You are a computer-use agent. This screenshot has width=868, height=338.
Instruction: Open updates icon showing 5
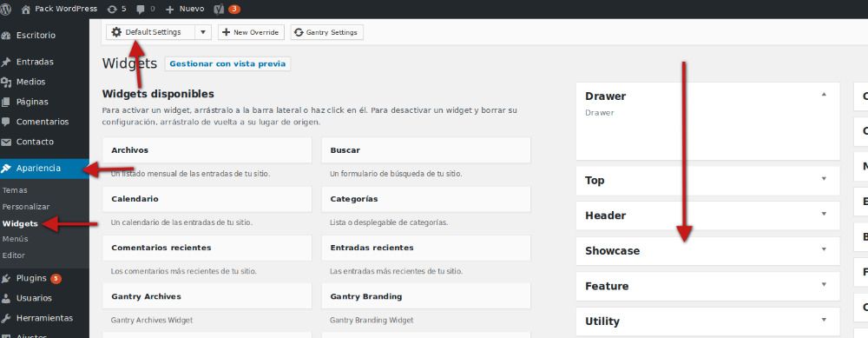pyautogui.click(x=112, y=9)
